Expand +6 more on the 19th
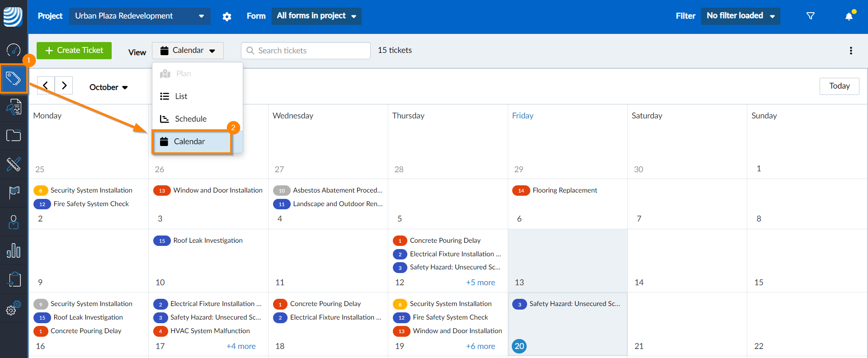This screenshot has height=358, width=868. pyautogui.click(x=481, y=346)
